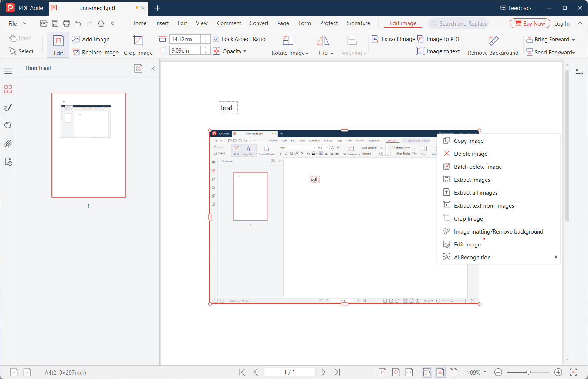This screenshot has height=379, width=588.
Task: Toggle Lock Aspect Ratio checkbox
Action: click(216, 39)
